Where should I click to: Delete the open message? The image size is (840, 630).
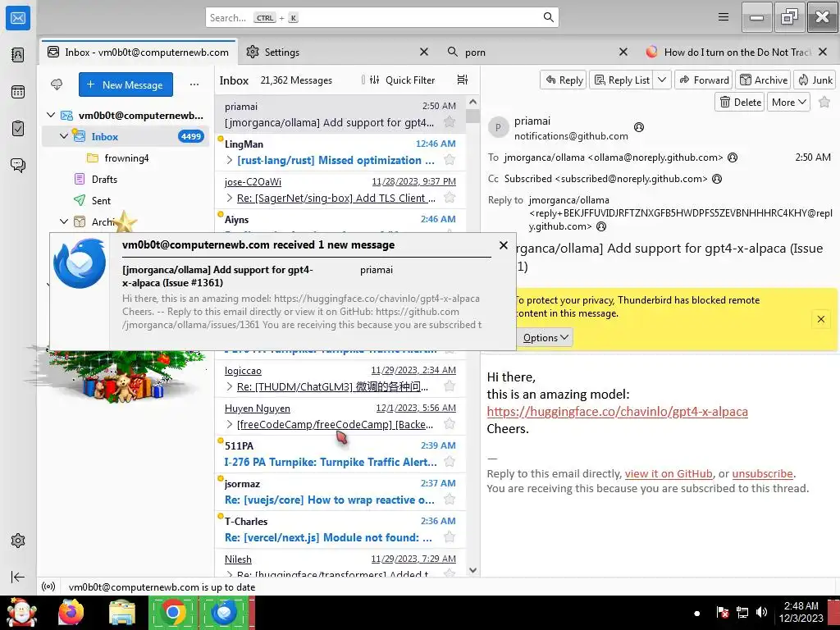[740, 102]
